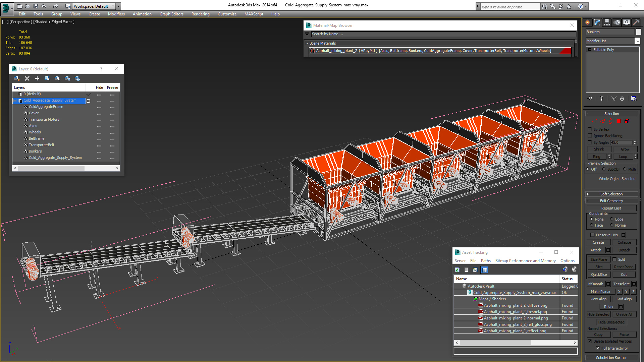The width and height of the screenshot is (644, 362).
Task: Click Create New Layer icon in Layer dialog
Action: 17,78
